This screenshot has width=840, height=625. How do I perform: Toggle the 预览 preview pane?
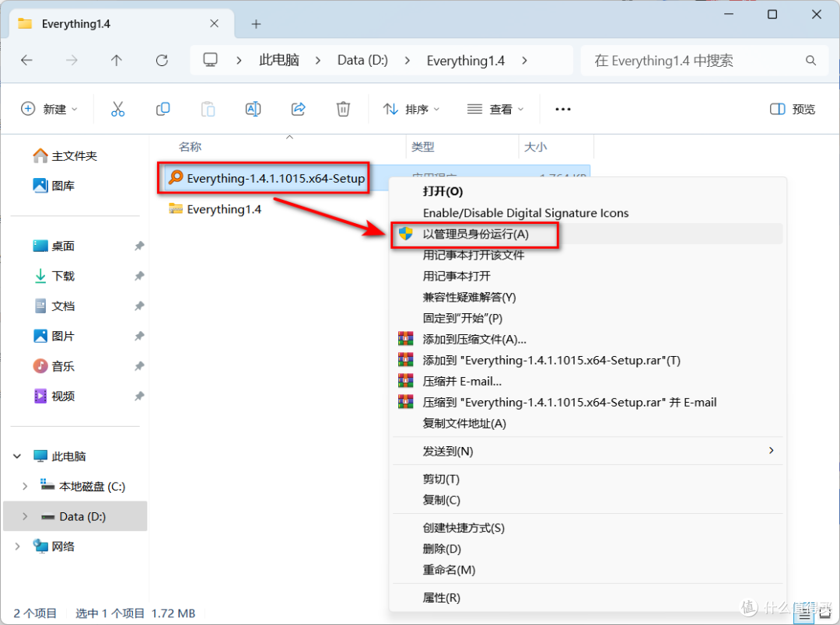pos(793,110)
